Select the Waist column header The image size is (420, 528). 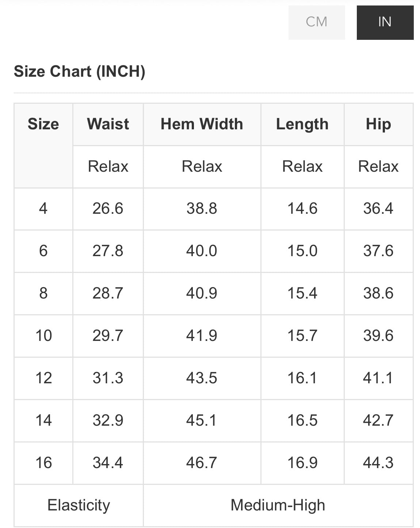tap(108, 124)
